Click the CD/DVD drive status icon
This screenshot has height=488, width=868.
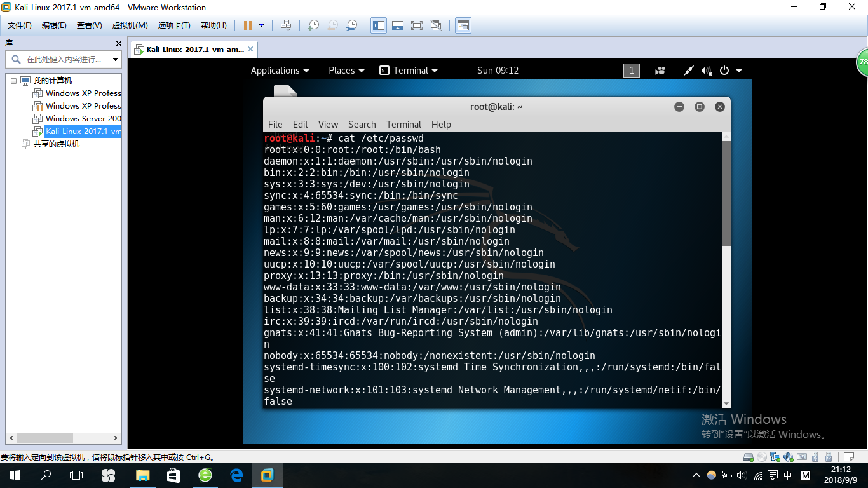[x=763, y=457]
